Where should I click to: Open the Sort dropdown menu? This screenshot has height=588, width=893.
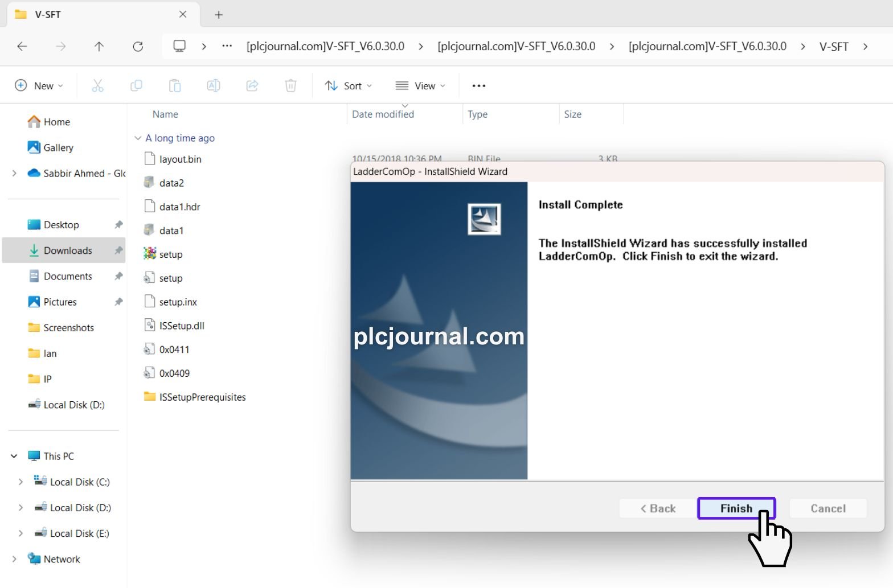pyautogui.click(x=348, y=85)
